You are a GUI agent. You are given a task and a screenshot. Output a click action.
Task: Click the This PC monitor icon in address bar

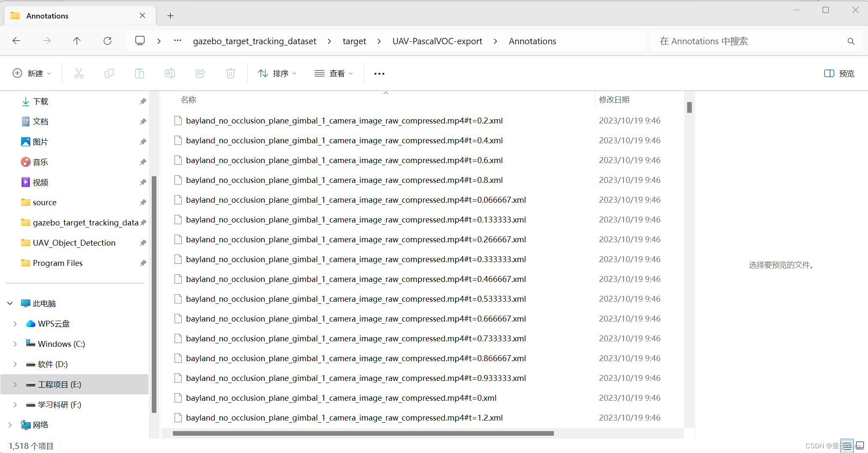tap(140, 41)
